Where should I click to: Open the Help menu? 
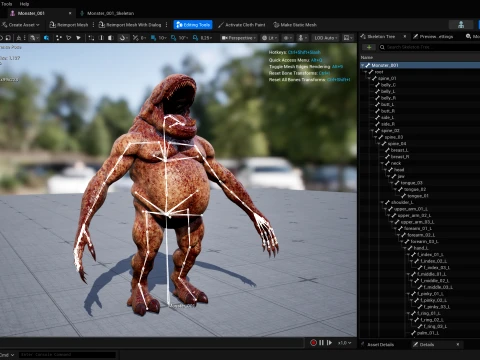coord(24,4)
